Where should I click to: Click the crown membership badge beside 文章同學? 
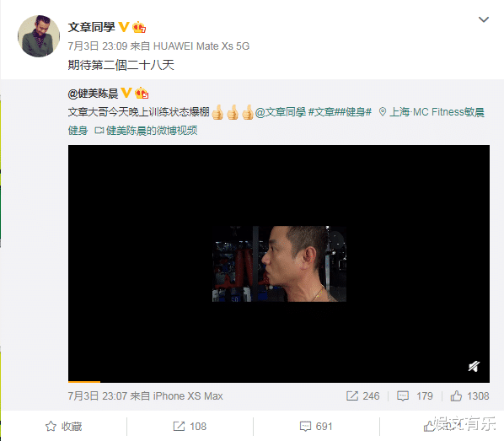point(139,27)
